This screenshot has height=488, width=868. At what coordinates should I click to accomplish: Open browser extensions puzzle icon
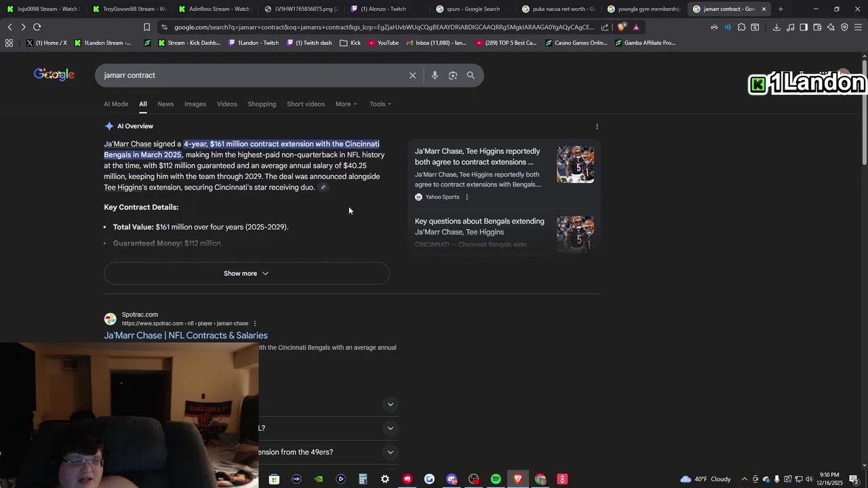tap(741, 27)
